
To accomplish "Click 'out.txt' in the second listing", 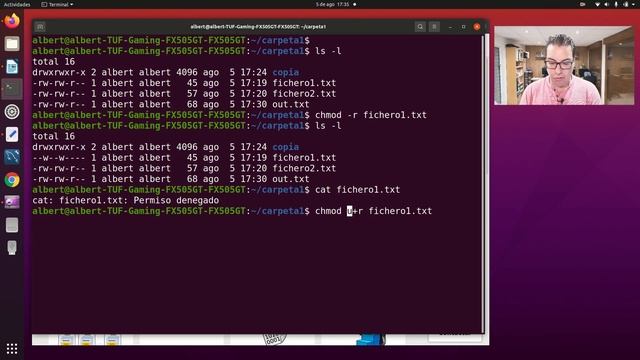I will [x=291, y=179].
